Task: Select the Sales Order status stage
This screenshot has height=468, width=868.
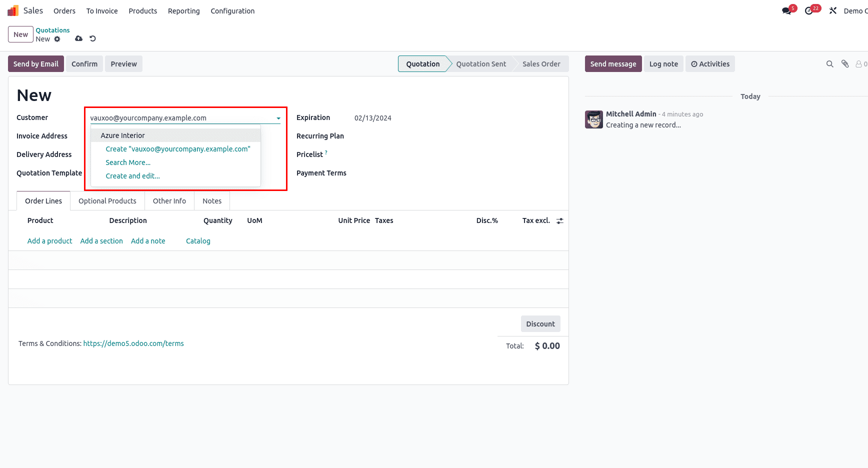Action: click(541, 64)
